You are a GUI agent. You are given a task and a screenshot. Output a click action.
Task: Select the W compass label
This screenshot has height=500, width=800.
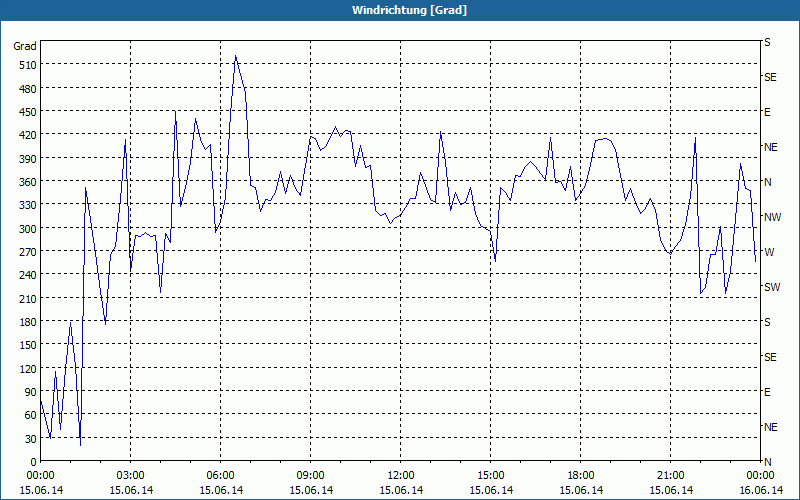769,252
